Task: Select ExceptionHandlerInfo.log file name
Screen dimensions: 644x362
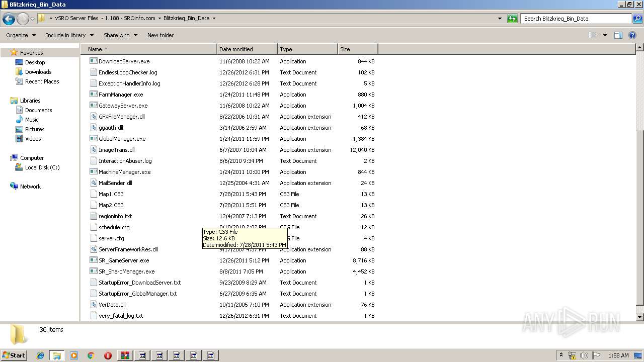Action: coord(129,83)
